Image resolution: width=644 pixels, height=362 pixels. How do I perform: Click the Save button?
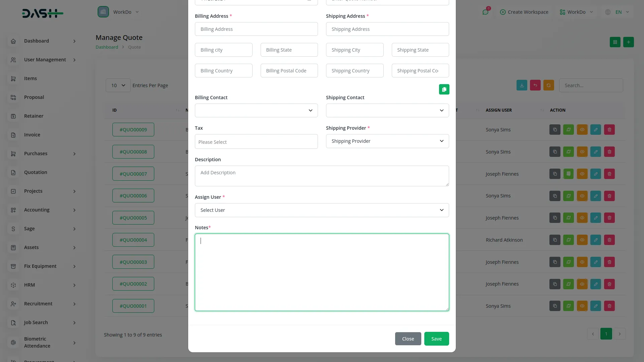(x=436, y=339)
